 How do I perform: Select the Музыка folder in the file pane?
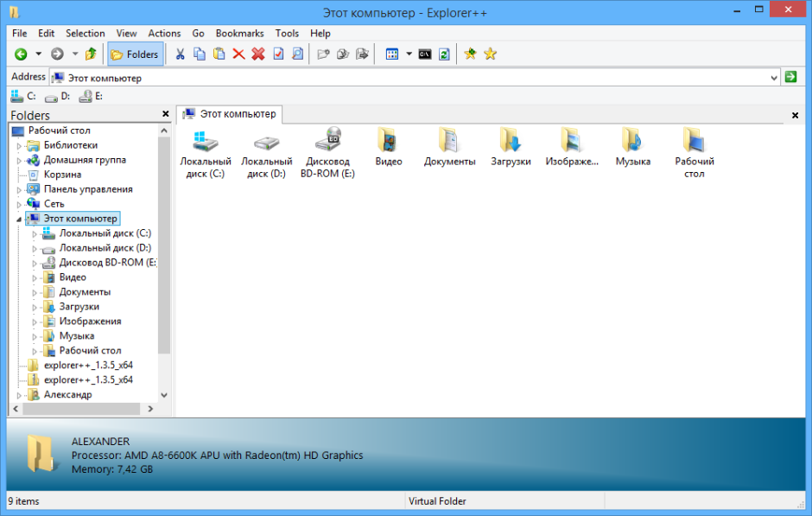point(633,148)
